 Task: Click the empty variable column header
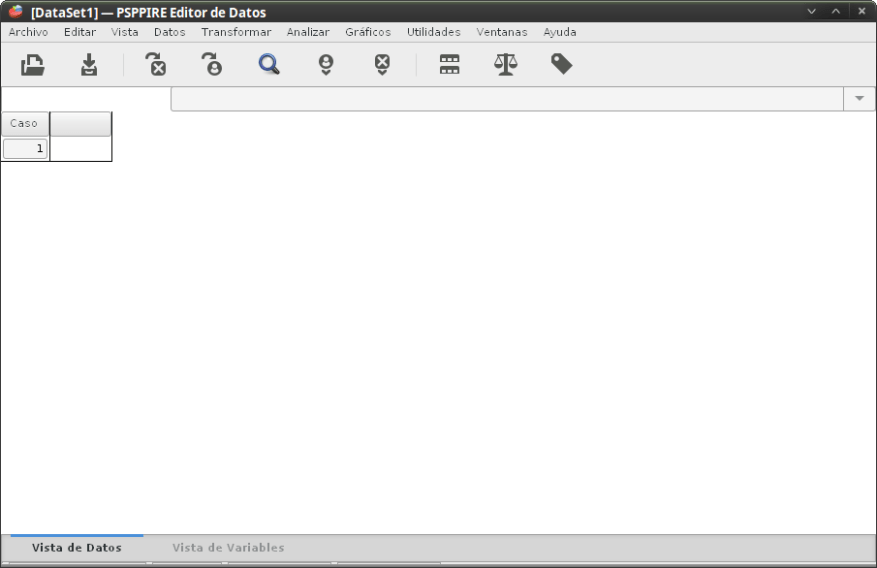[81, 124]
